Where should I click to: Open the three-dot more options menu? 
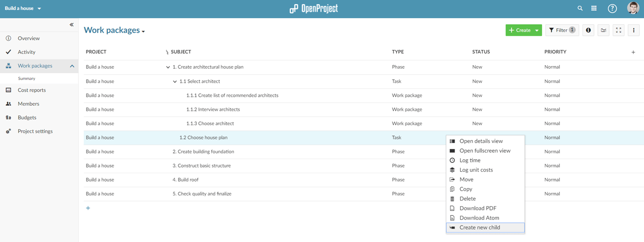pos(633,30)
